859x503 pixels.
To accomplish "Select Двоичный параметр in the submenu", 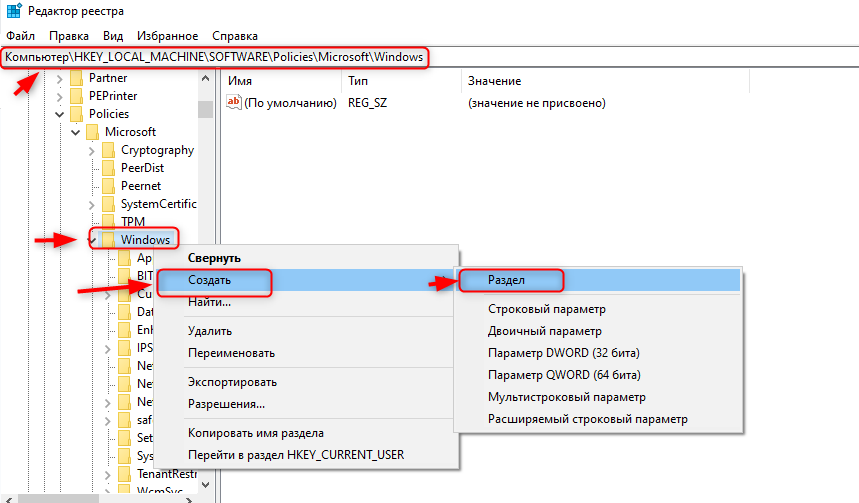I will pos(598,331).
